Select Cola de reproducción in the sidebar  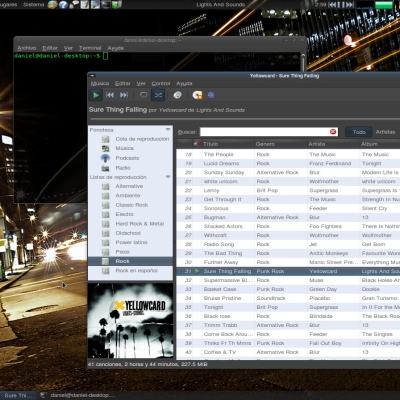[130, 139]
